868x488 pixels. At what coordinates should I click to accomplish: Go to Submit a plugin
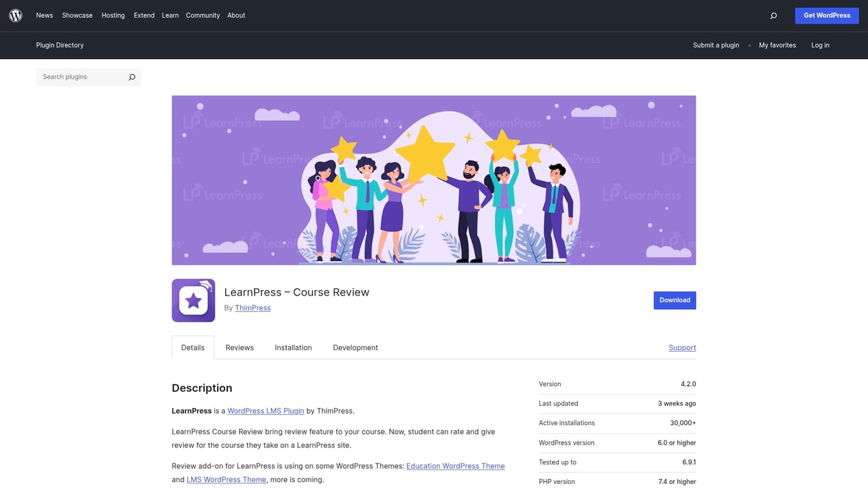coord(716,45)
